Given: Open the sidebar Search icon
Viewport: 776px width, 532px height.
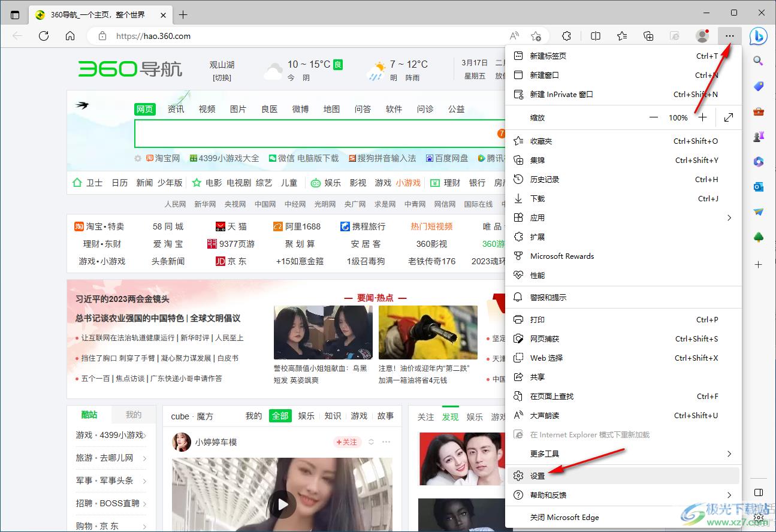Looking at the screenshot, I should (x=758, y=61).
